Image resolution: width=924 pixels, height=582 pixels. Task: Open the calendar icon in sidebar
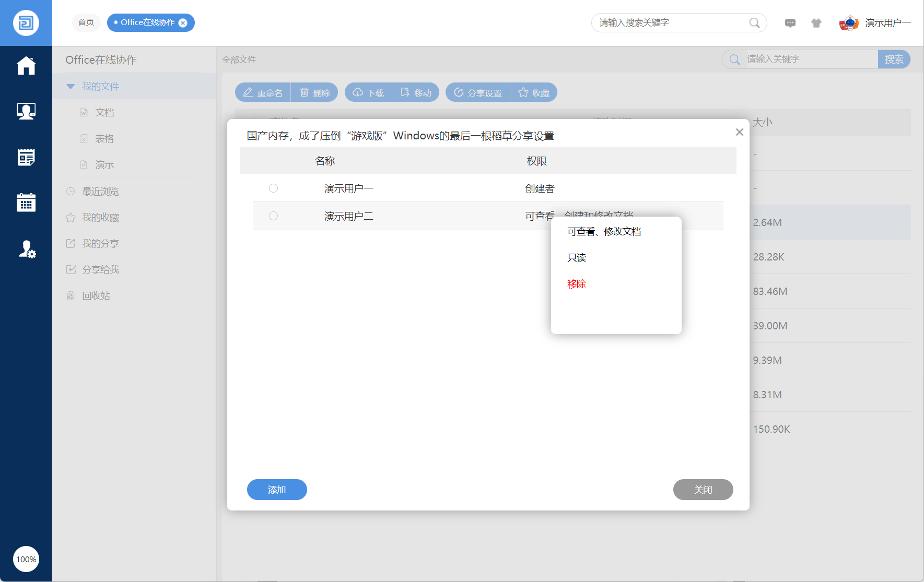click(x=26, y=203)
